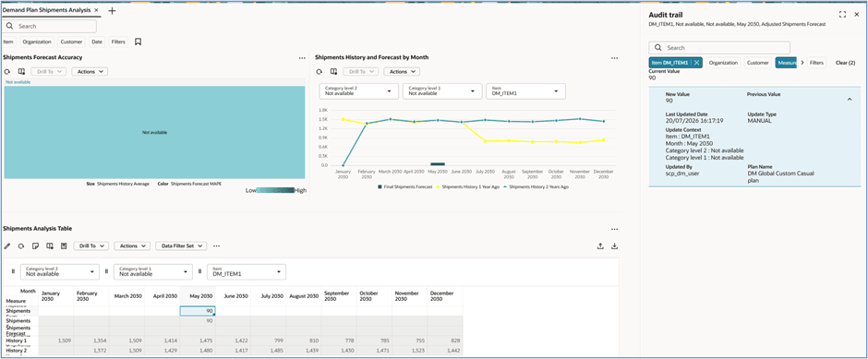Open the Data Filter Set dropdown

[181, 246]
